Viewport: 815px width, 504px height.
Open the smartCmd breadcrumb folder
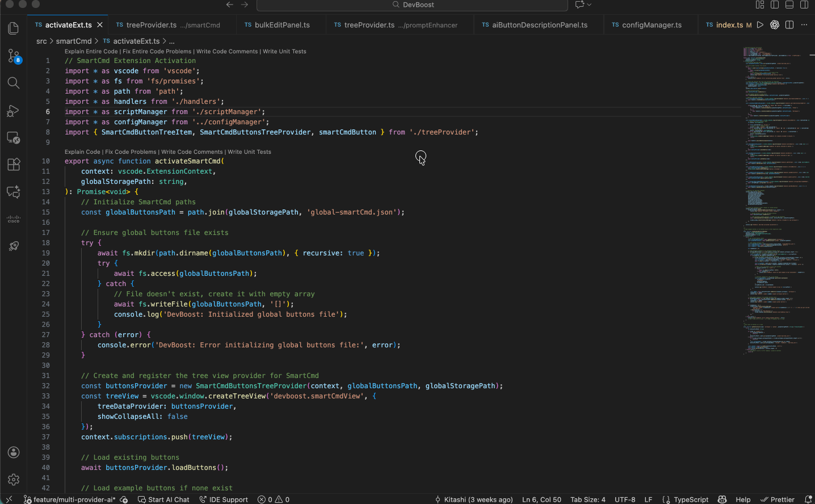point(74,41)
